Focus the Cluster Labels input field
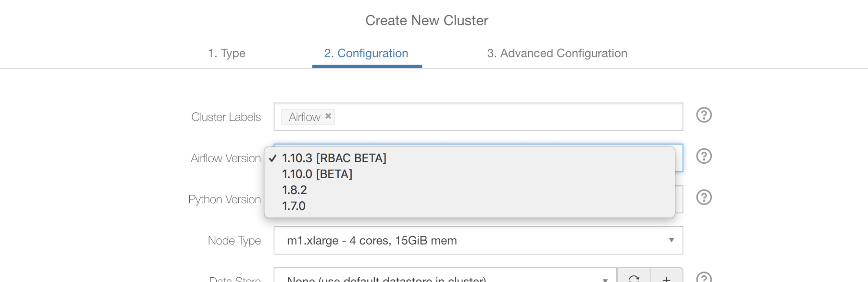The width and height of the screenshot is (868, 282). coord(478,117)
